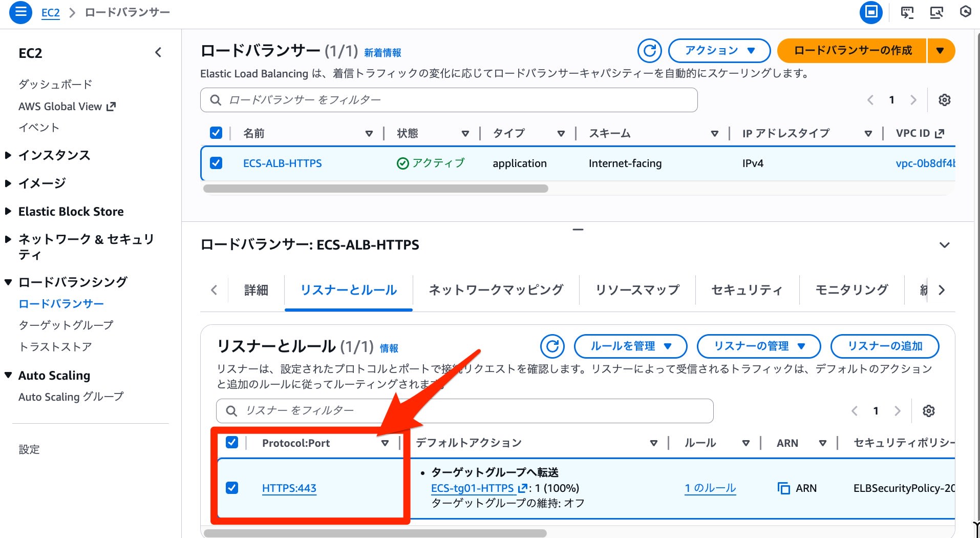Collapse the EC2 sidebar with the chevron
Viewport: 980px width, 538px height.
pos(158,52)
